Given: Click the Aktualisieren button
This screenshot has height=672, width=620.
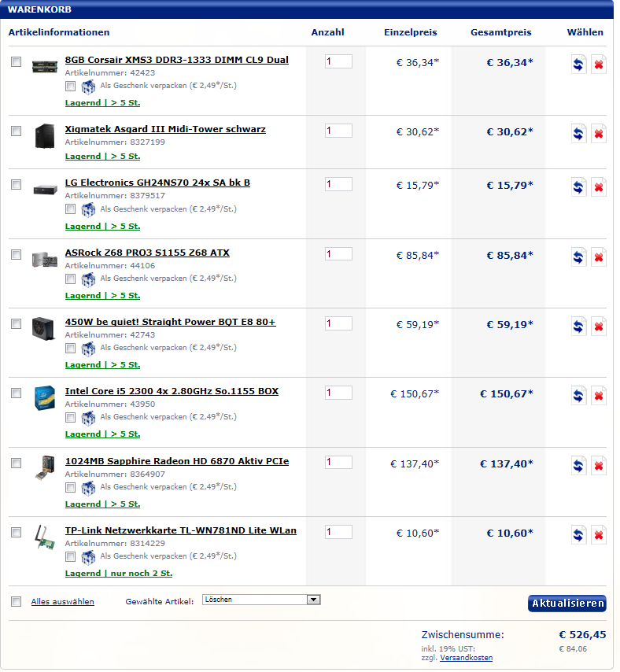Looking at the screenshot, I should (x=566, y=604).
